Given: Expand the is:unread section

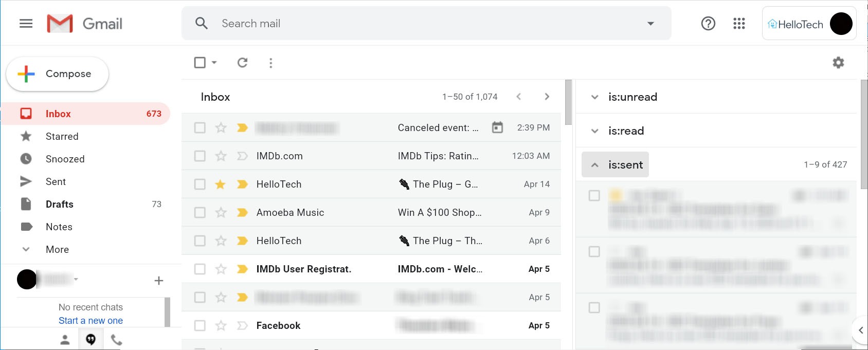Looking at the screenshot, I should click(595, 97).
